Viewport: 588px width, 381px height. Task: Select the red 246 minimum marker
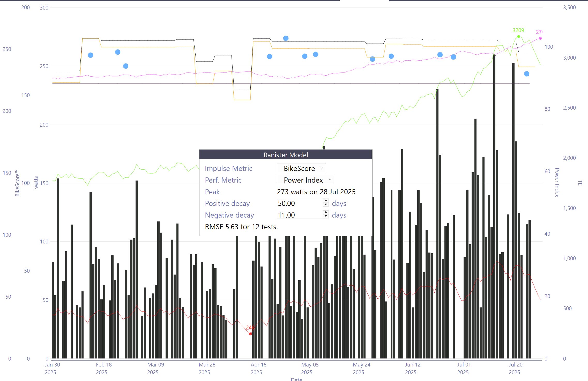[x=250, y=334]
